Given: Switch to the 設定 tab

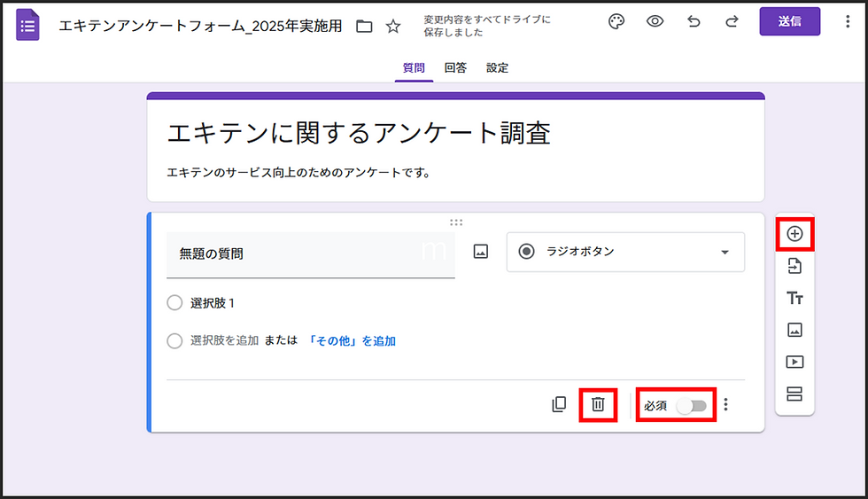Looking at the screenshot, I should pos(497,68).
